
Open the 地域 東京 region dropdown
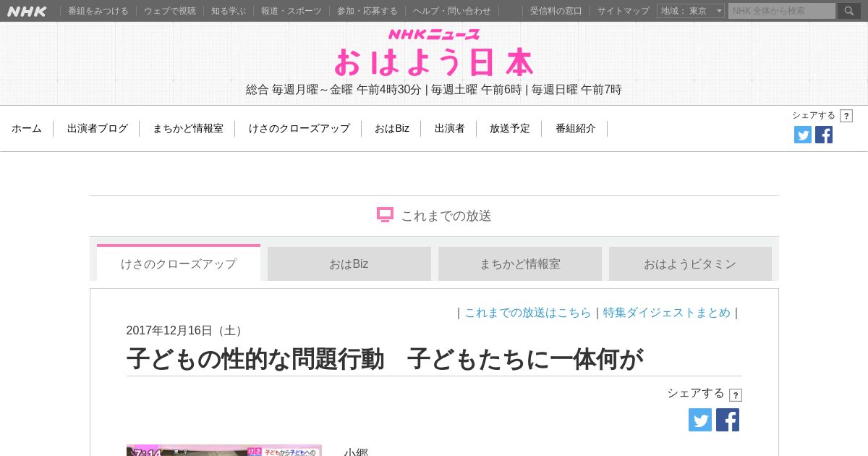[x=691, y=11]
